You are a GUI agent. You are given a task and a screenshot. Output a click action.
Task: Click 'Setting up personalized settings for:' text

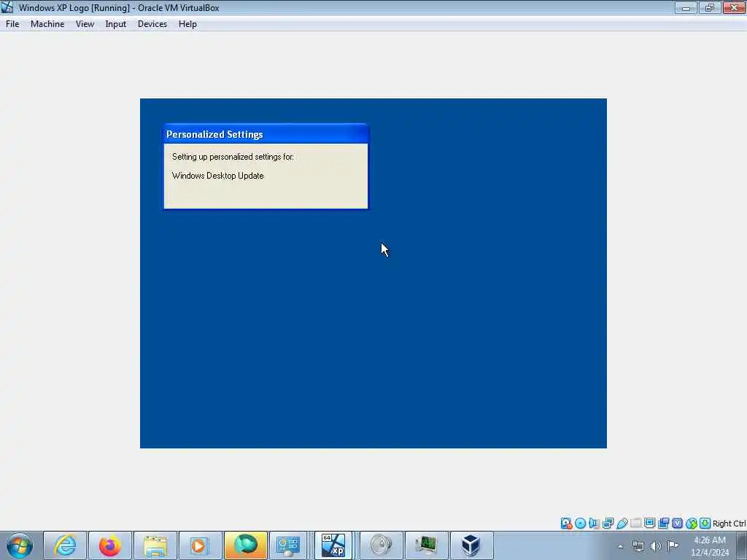pyautogui.click(x=233, y=157)
